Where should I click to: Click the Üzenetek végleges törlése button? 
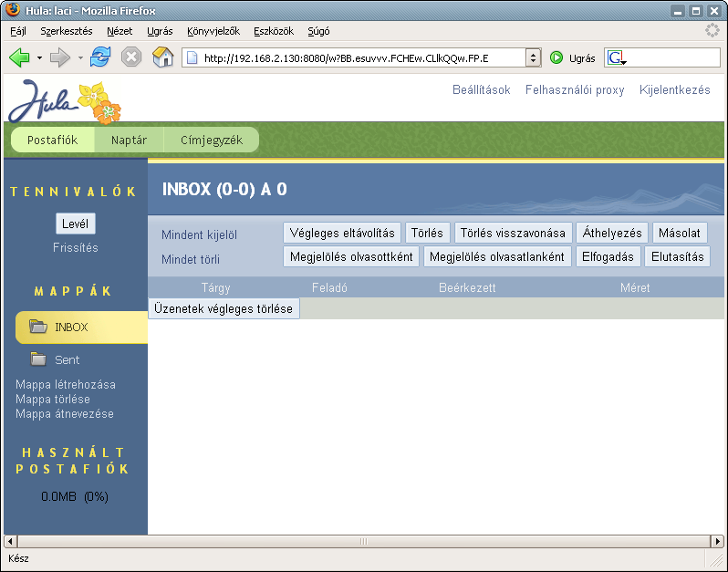click(224, 308)
